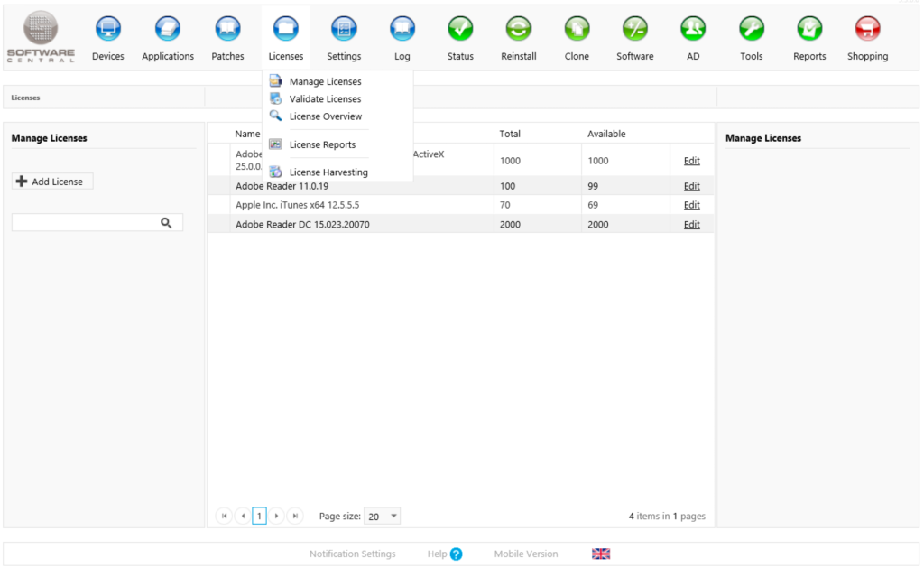This screenshot has width=924, height=568.
Task: Click the Reinstall toolbar icon
Action: click(x=519, y=28)
